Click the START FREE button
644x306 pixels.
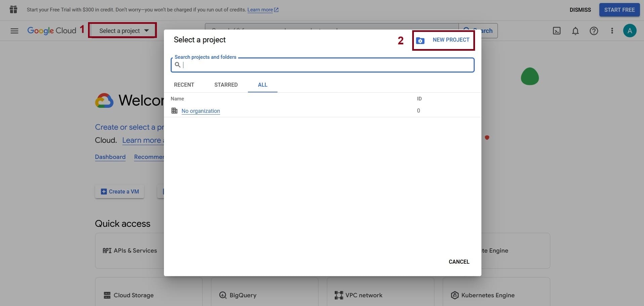(x=619, y=10)
